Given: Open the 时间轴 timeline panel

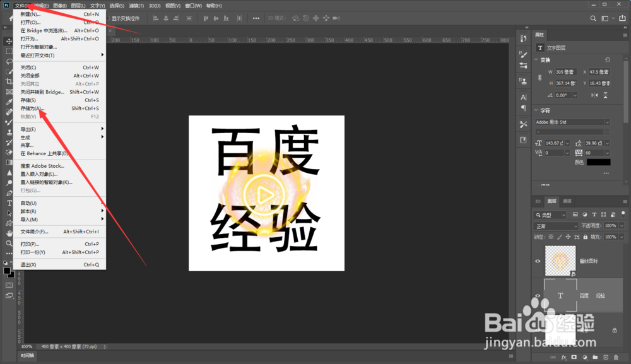Looking at the screenshot, I should [x=27, y=356].
